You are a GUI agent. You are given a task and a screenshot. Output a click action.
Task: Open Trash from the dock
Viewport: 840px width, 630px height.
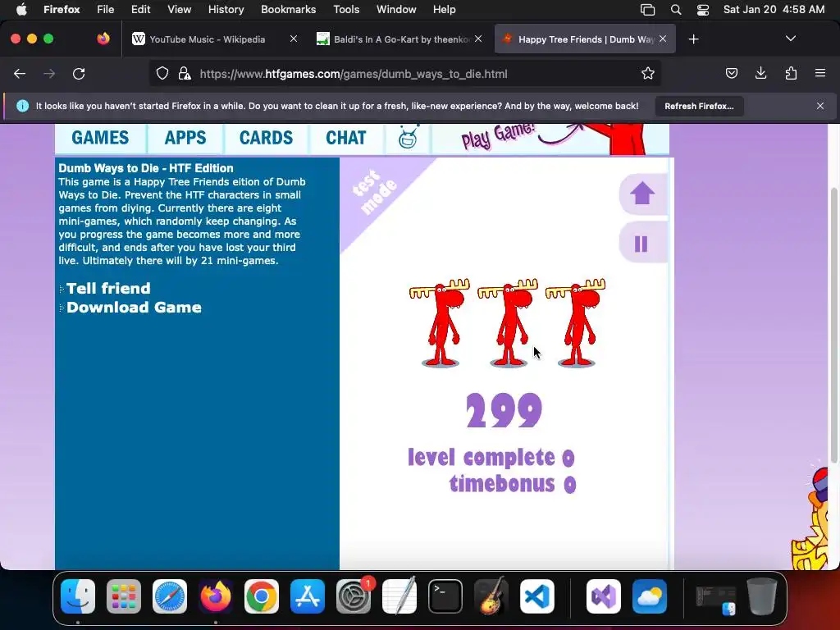tap(762, 596)
